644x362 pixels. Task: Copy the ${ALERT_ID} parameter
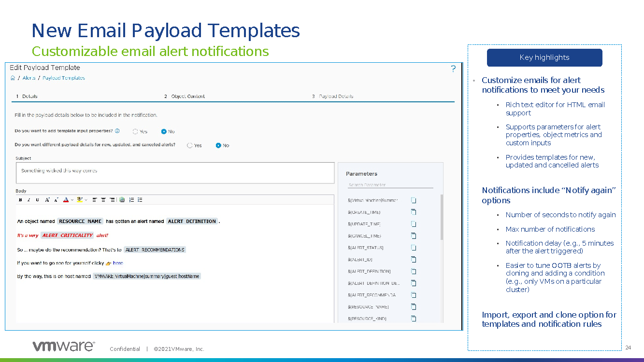414,259
